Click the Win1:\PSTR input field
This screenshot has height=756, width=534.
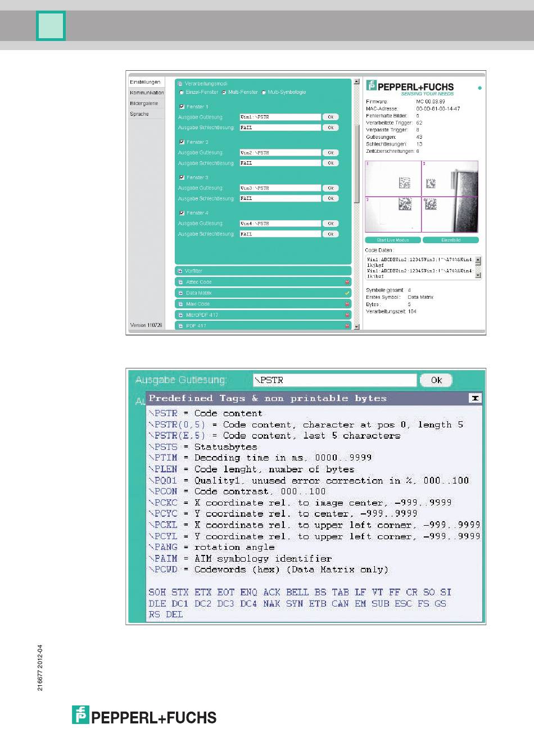(280, 117)
